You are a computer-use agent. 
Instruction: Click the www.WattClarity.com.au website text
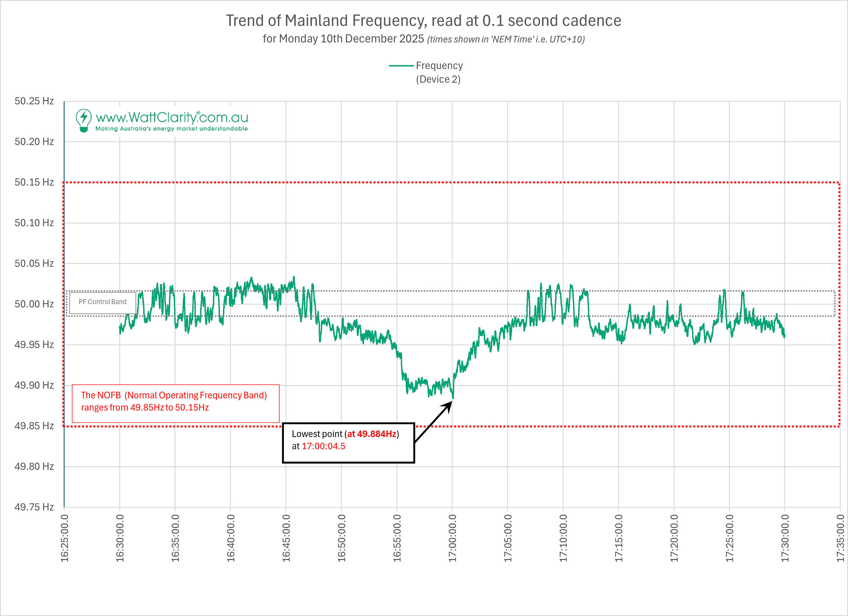(x=172, y=117)
